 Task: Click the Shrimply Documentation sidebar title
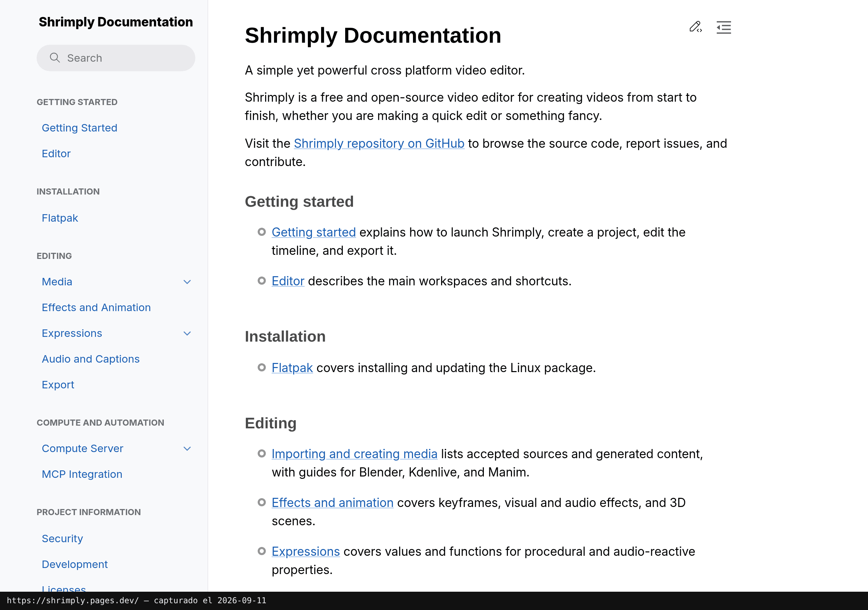tap(116, 22)
